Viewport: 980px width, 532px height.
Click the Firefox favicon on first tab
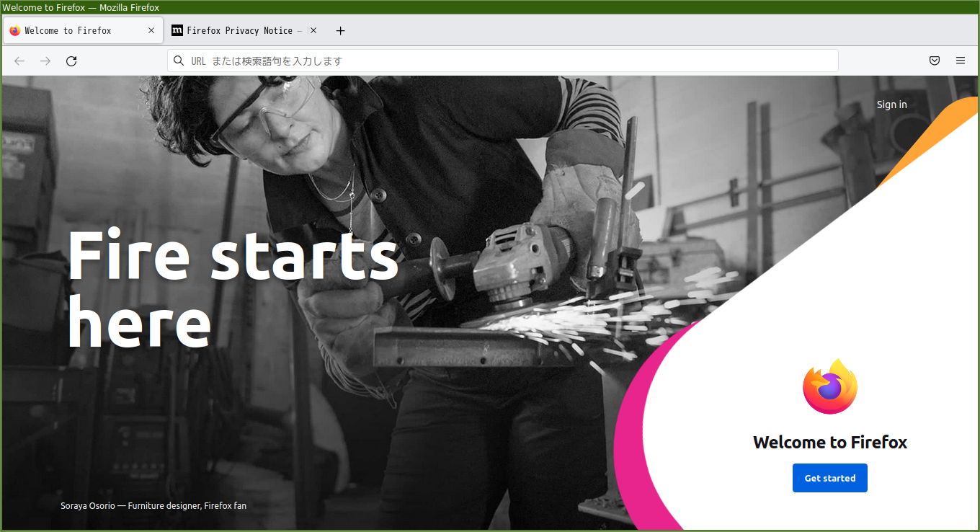[15, 31]
